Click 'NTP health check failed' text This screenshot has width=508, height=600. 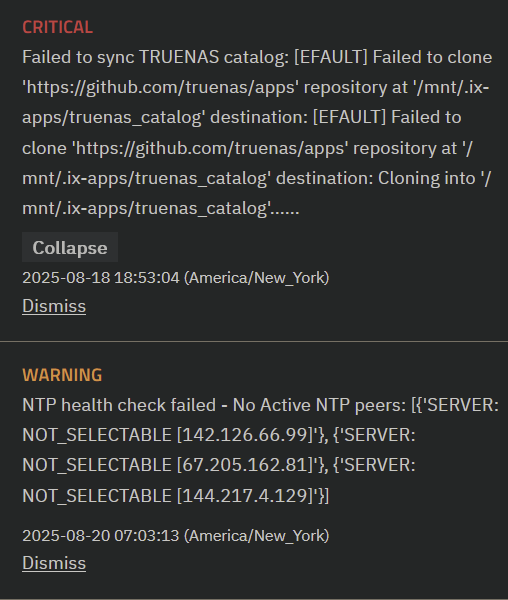(x=119, y=405)
